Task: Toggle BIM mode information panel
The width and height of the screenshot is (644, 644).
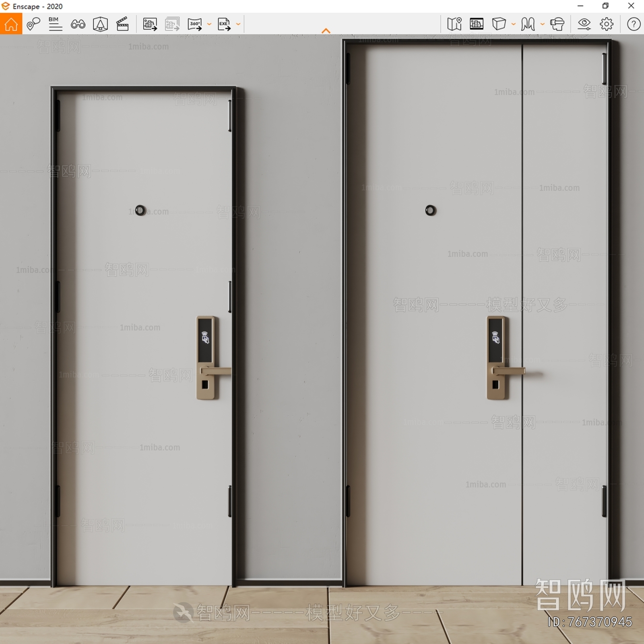Action: [55, 24]
